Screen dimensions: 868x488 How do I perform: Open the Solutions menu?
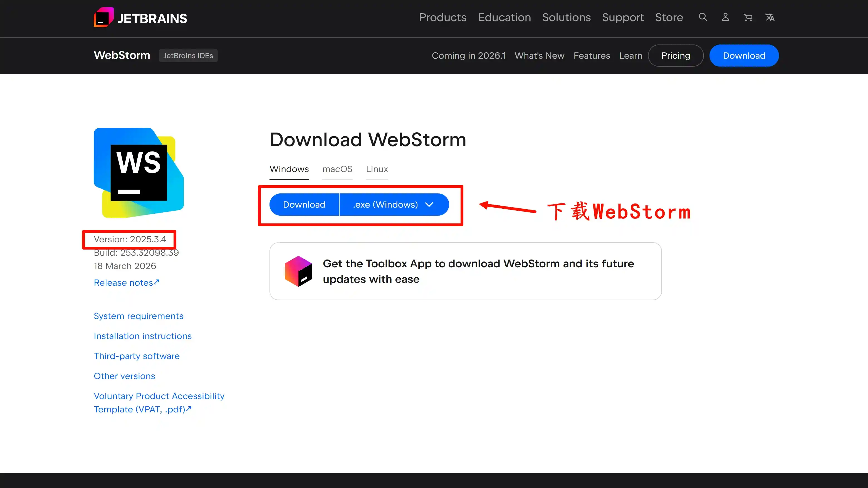567,17
